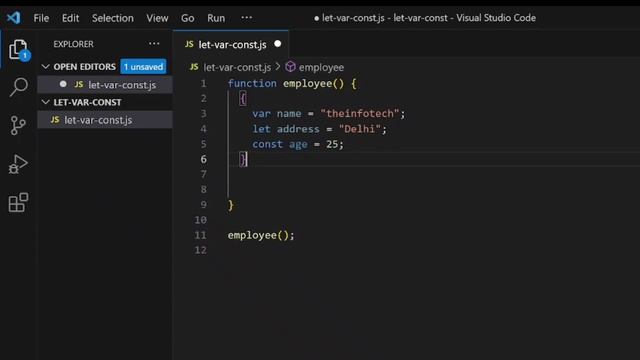
Task: Click the "theinfotech" string literal
Action: coord(360,113)
